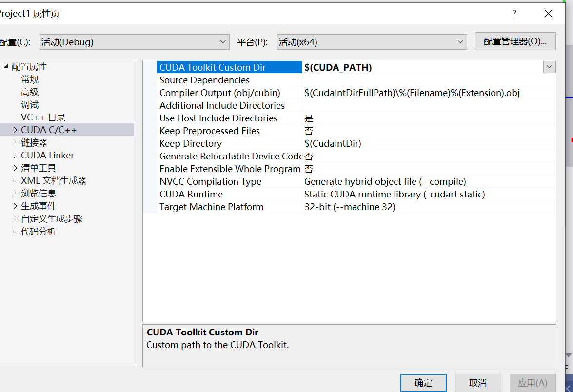The width and height of the screenshot is (573, 392).
Task: Expand the CUDA Linker tree node
Action: click(x=14, y=155)
